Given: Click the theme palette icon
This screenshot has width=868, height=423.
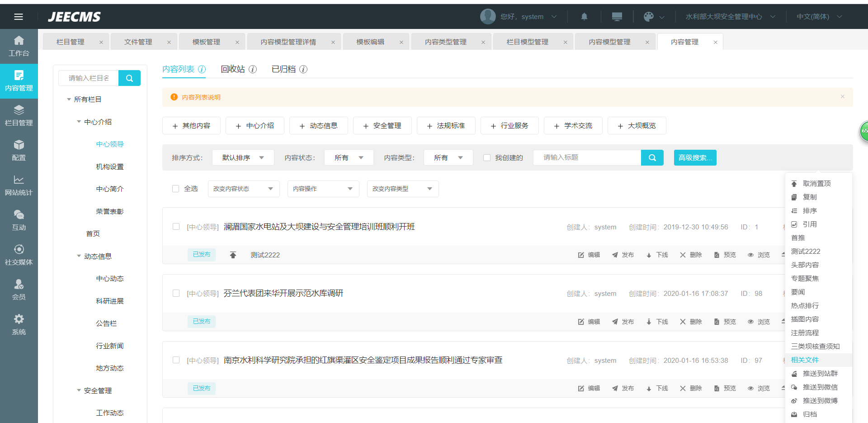Looking at the screenshot, I should [x=649, y=17].
